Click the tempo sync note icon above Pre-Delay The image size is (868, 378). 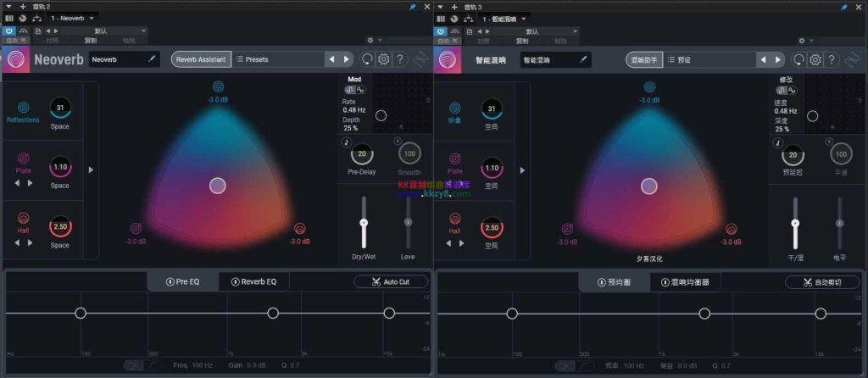pyautogui.click(x=347, y=142)
